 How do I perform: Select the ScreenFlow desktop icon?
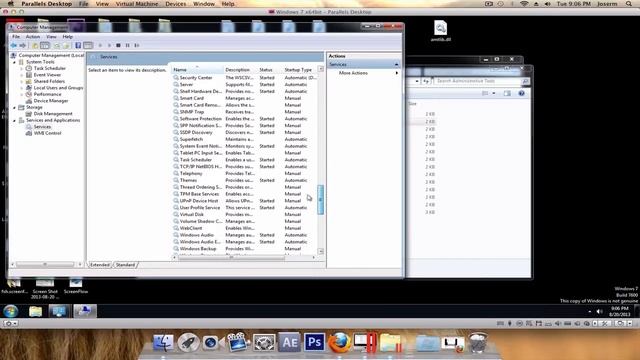76,286
